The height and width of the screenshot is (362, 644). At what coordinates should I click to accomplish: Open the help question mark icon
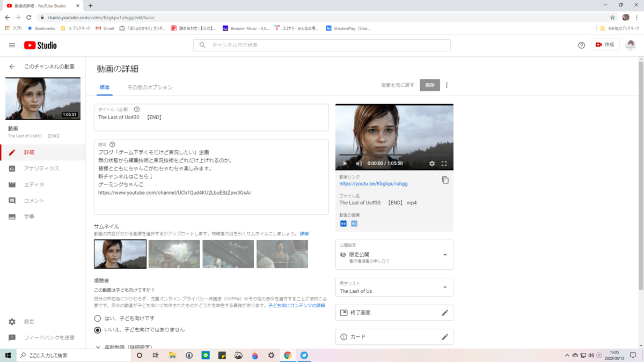(581, 45)
